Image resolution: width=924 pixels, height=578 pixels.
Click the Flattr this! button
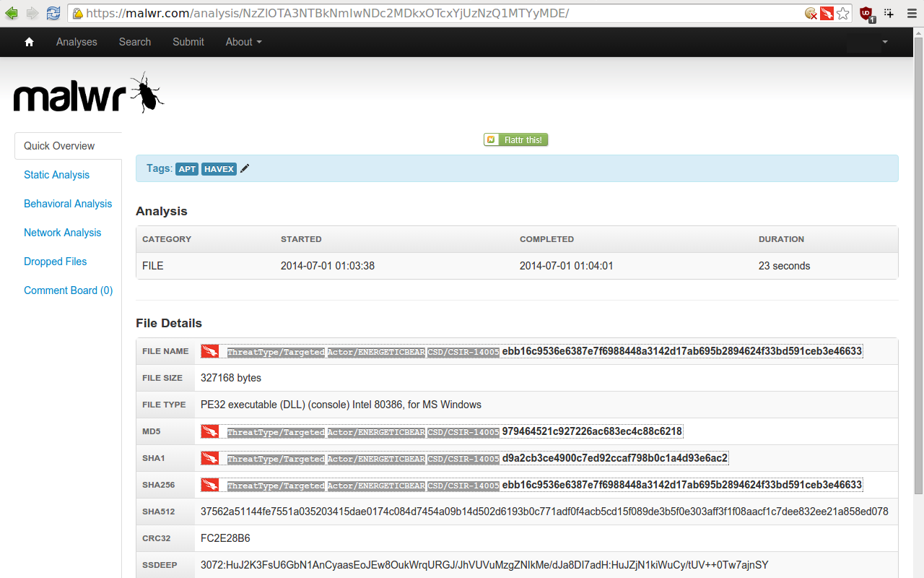516,139
